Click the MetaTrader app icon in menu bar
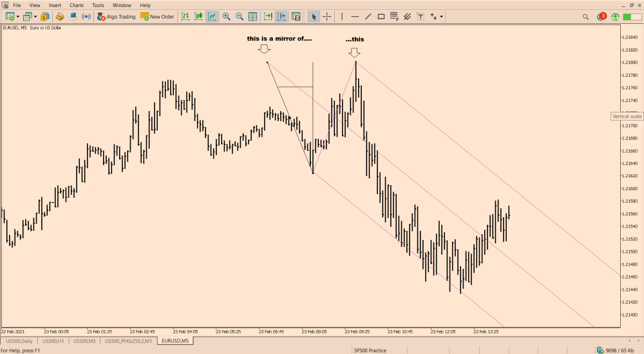The height and width of the screenshot is (354, 644). (5, 5)
